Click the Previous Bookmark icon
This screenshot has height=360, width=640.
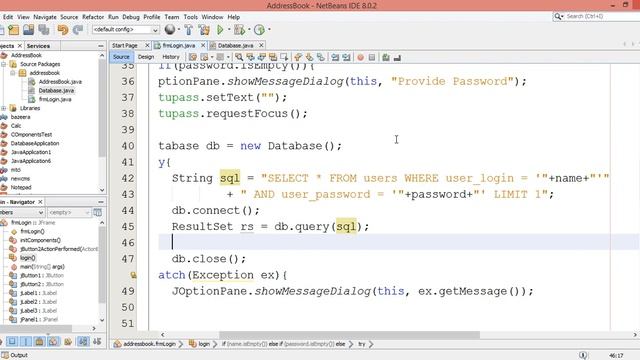click(298, 57)
